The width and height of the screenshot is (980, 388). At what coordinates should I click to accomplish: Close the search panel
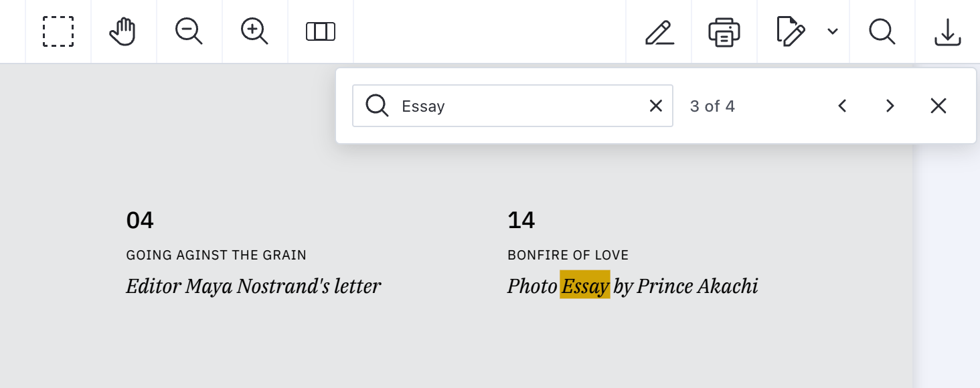(938, 106)
